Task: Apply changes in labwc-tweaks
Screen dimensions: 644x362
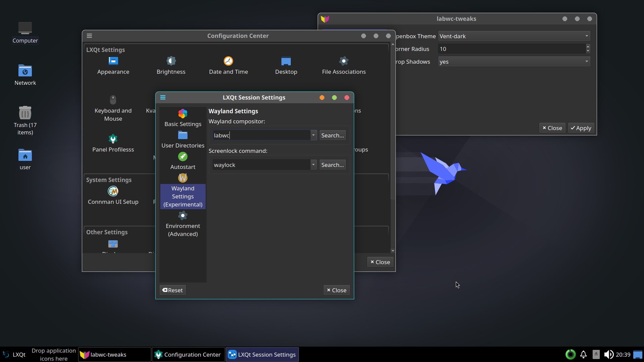Action: [x=581, y=128]
